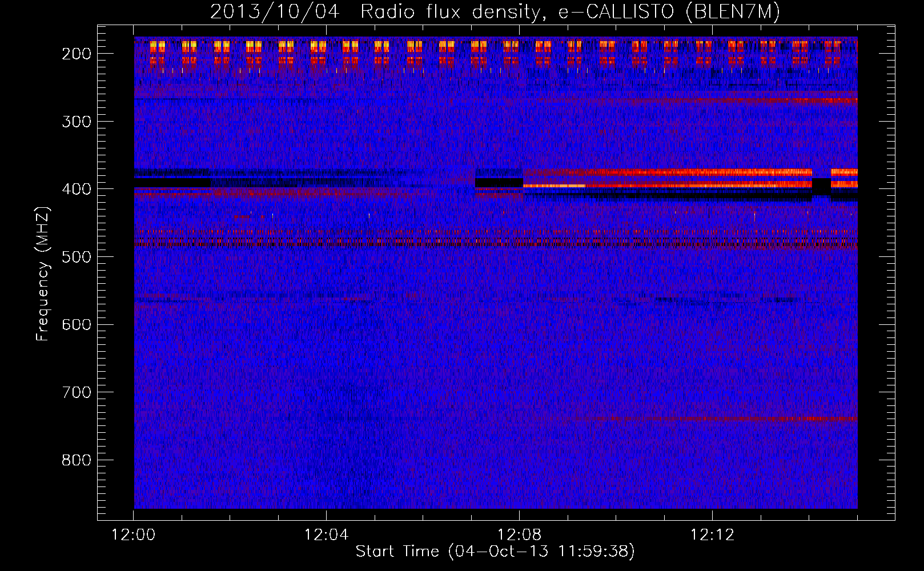Image resolution: width=924 pixels, height=571 pixels.
Task: Click the 'Start Time (04-Oct-13 11:59:38)' label
Action: (x=495, y=551)
